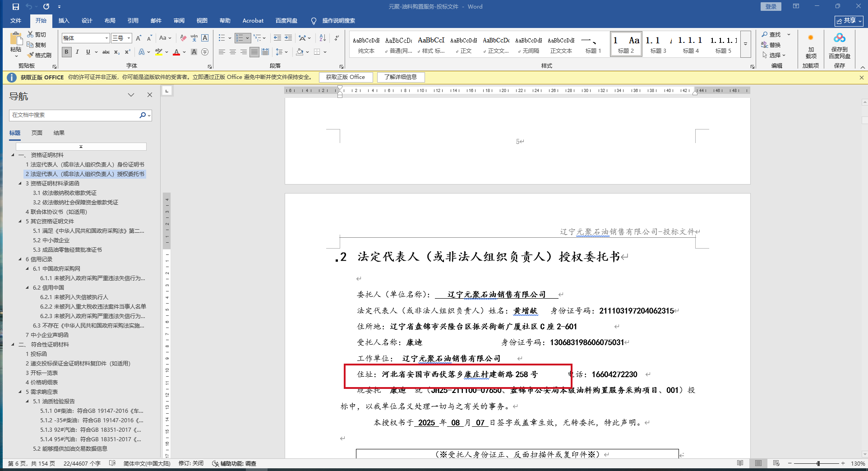Open the font dialog launcher in 字体 group
This screenshot has width=868, height=471.
coord(209,66)
